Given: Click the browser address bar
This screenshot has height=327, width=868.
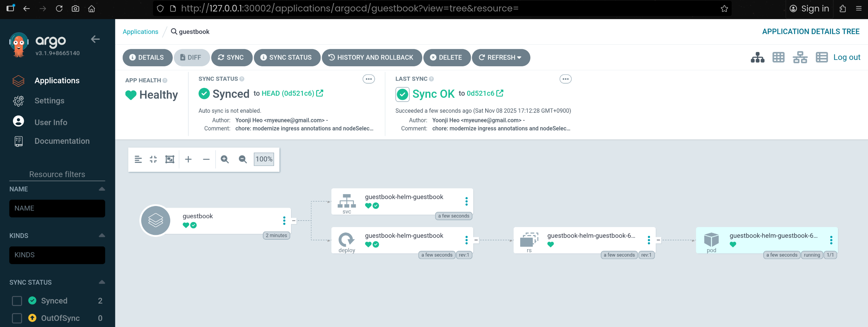Looking at the screenshot, I should pos(442,8).
